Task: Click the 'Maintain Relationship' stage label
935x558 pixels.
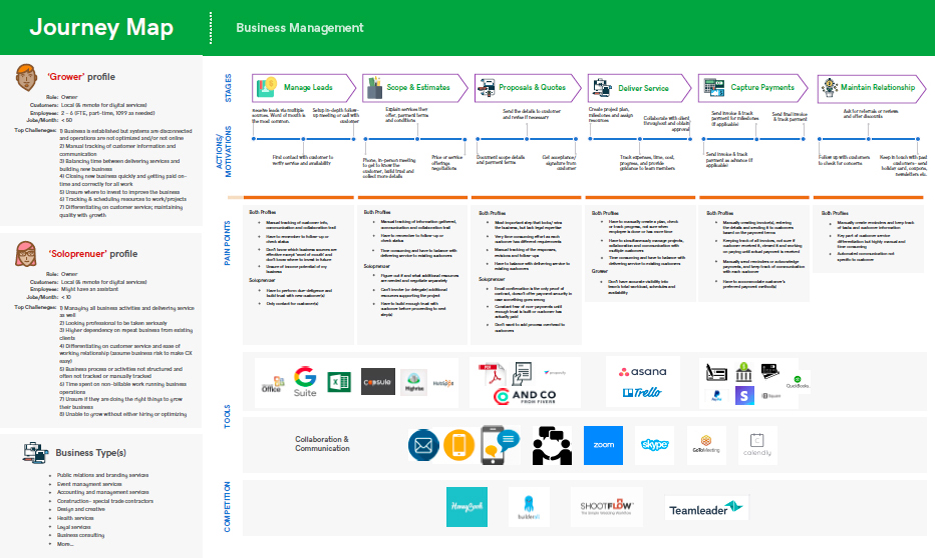Action: [878, 87]
